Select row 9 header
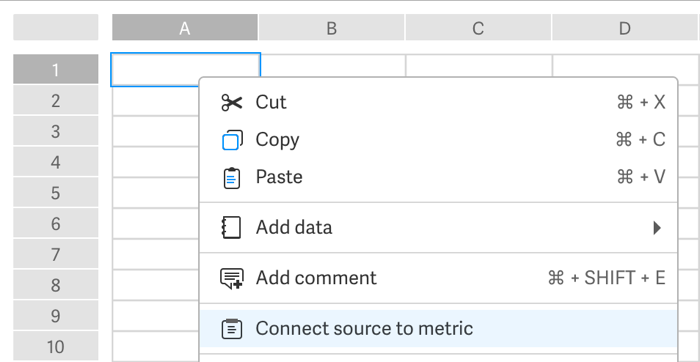Image resolution: width=700 pixels, height=362 pixels. pyautogui.click(x=55, y=316)
